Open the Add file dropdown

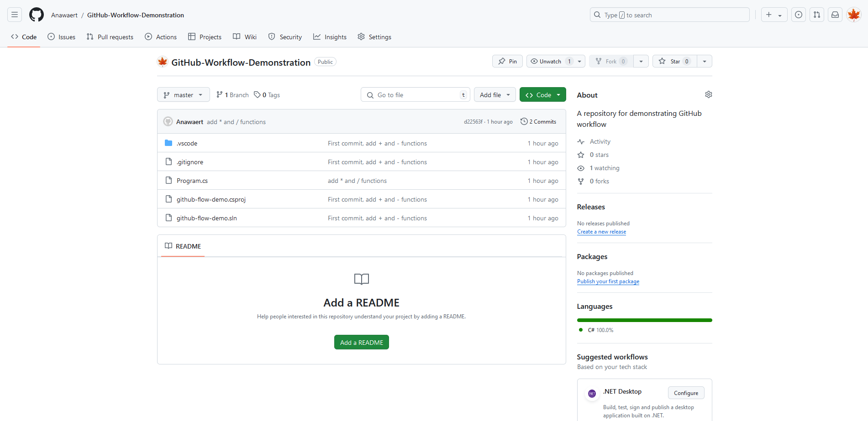494,95
